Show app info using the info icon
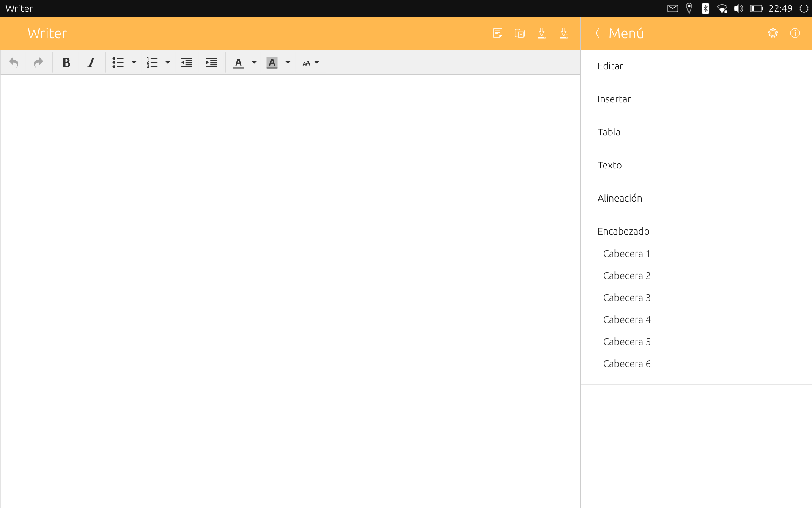The image size is (812, 508). pyautogui.click(x=795, y=33)
